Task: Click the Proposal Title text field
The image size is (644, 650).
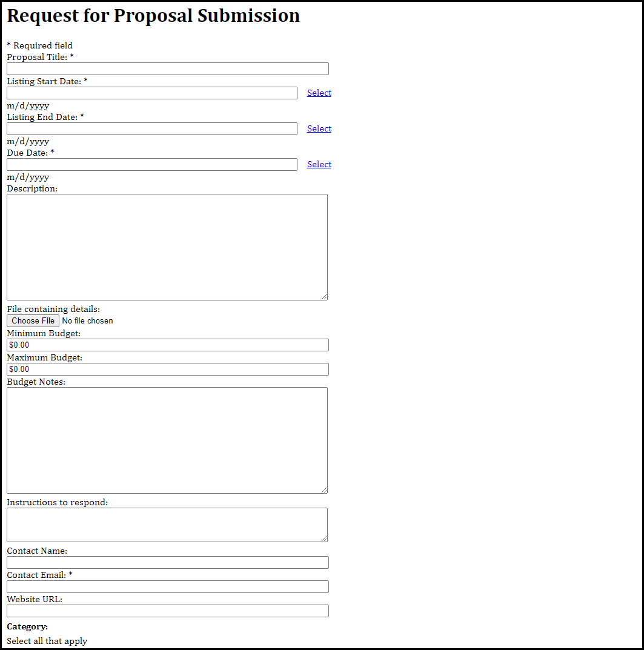Action: pyautogui.click(x=167, y=69)
